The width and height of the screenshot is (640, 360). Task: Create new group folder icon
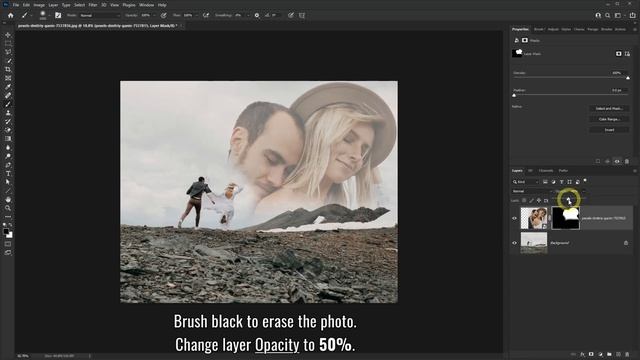click(x=609, y=354)
